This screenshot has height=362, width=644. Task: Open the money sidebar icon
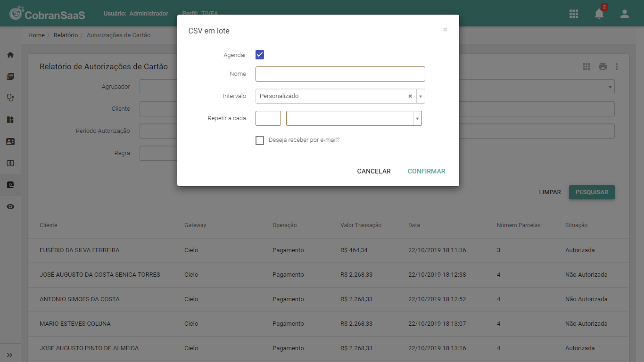10,163
